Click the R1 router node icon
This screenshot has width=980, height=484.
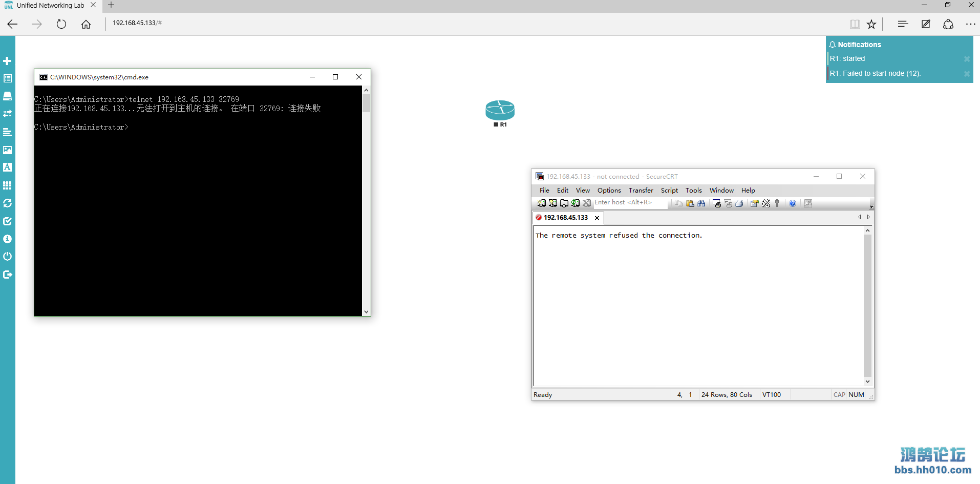pos(500,110)
